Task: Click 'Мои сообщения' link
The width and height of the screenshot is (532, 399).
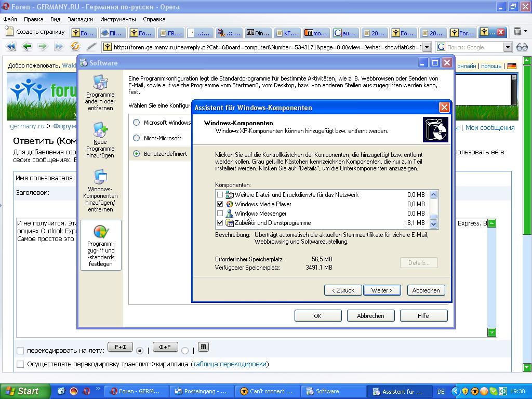Action: [490, 128]
